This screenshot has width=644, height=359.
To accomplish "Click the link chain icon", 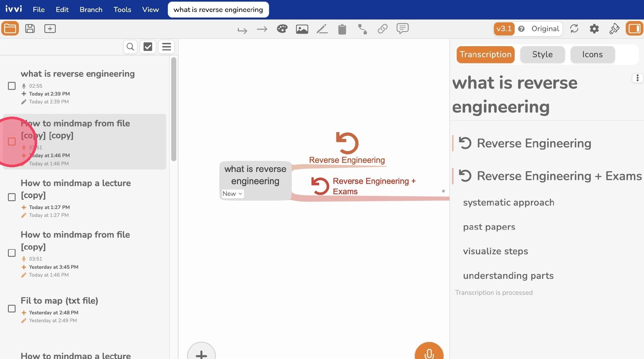I will point(382,29).
